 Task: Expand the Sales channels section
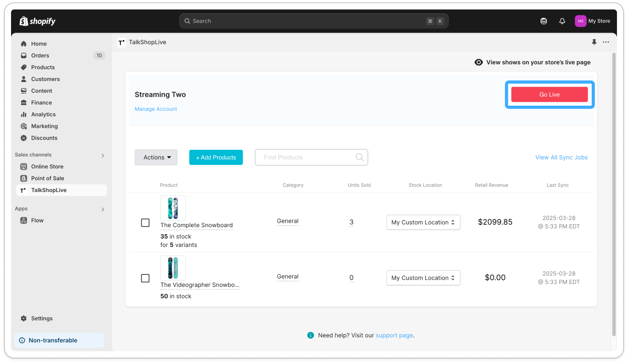click(103, 155)
